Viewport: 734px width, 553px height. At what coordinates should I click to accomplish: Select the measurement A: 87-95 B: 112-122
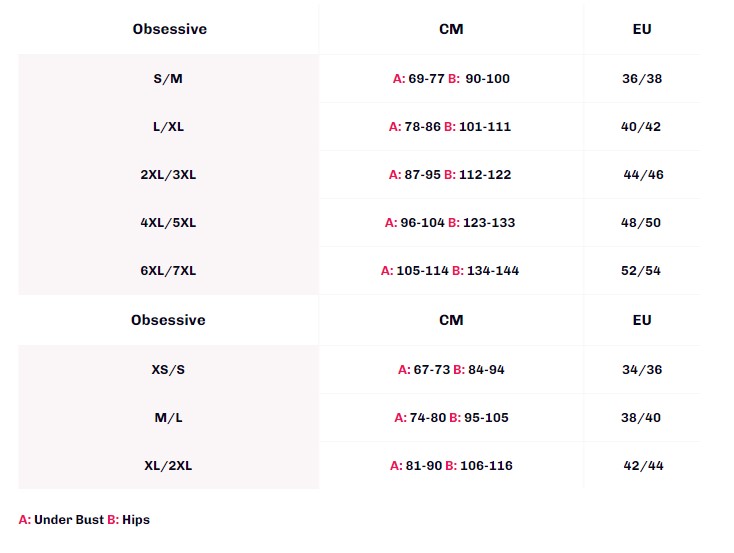[x=450, y=175]
